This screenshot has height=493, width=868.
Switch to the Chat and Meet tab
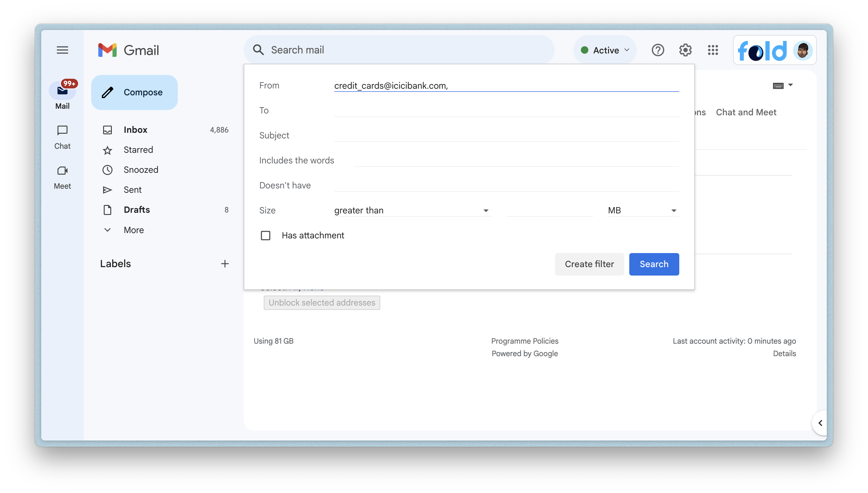tap(746, 112)
